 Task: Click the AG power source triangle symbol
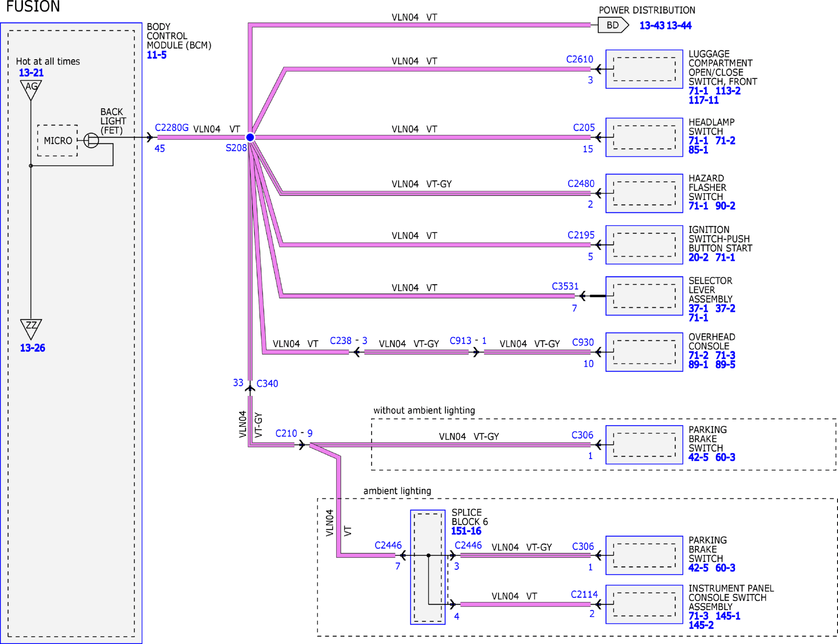pyautogui.click(x=31, y=90)
